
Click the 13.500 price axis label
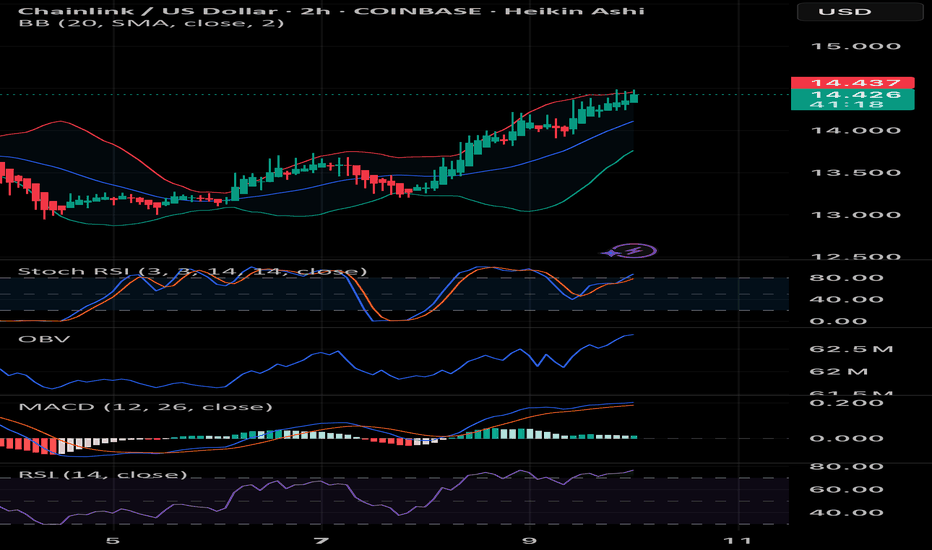click(x=855, y=173)
